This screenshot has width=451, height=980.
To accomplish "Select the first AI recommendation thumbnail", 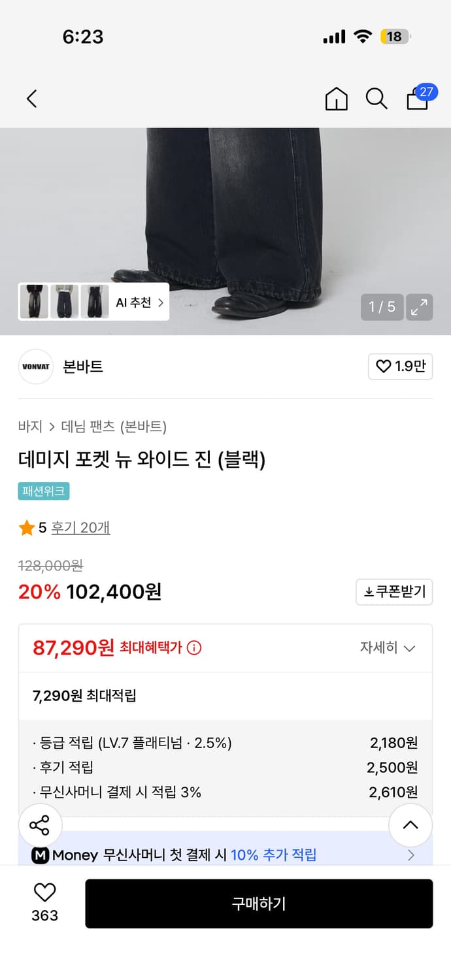I will tap(34, 302).
